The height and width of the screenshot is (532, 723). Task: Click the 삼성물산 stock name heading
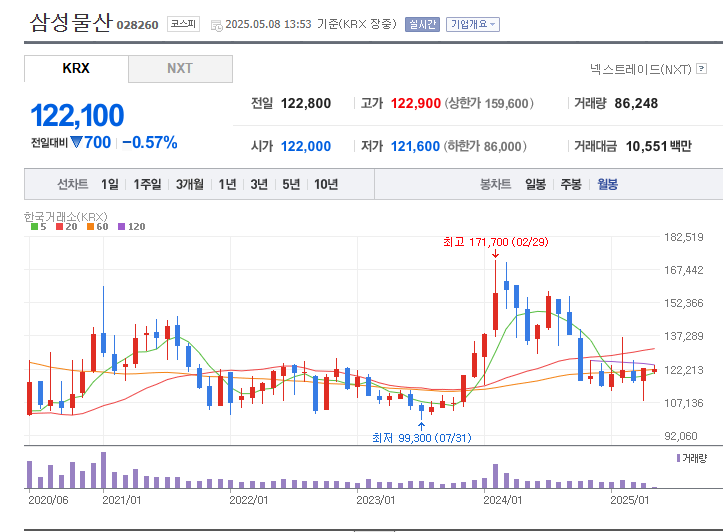click(71, 22)
